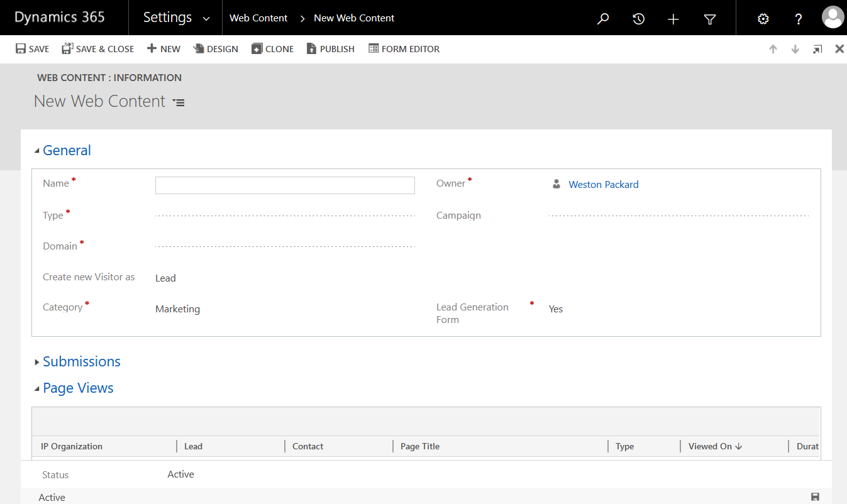This screenshot has width=847, height=504.
Task: Click the plus quick create icon
Action: coord(673,19)
